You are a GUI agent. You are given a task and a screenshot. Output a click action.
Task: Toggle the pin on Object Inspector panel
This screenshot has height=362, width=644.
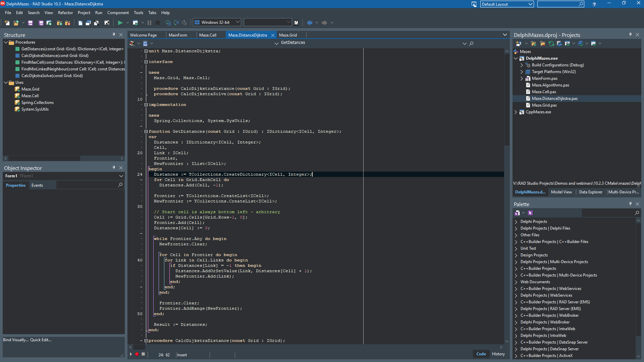(114, 168)
